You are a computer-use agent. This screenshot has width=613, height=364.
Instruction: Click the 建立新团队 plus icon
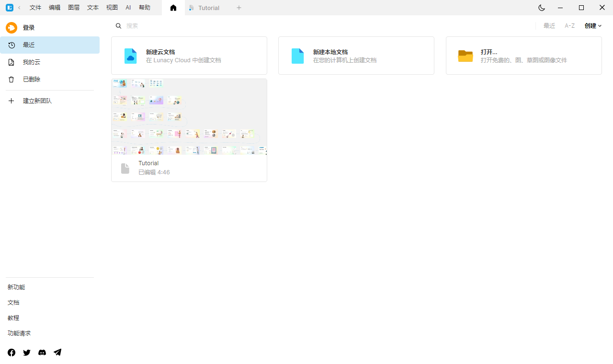(11, 101)
